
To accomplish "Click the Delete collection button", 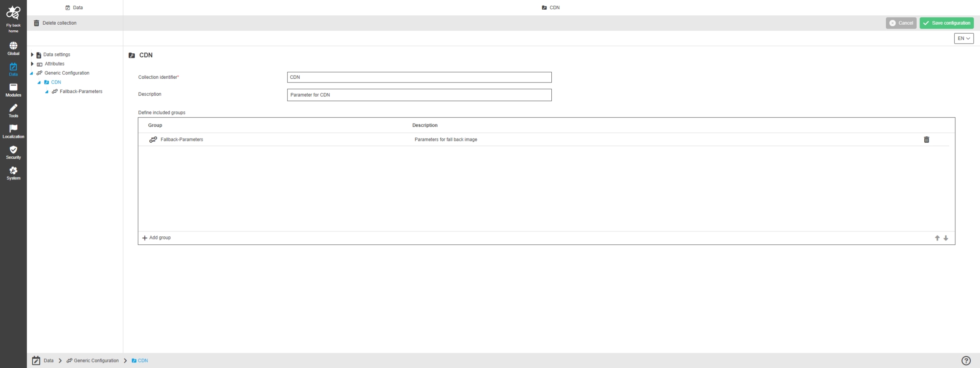I will 55,23.
